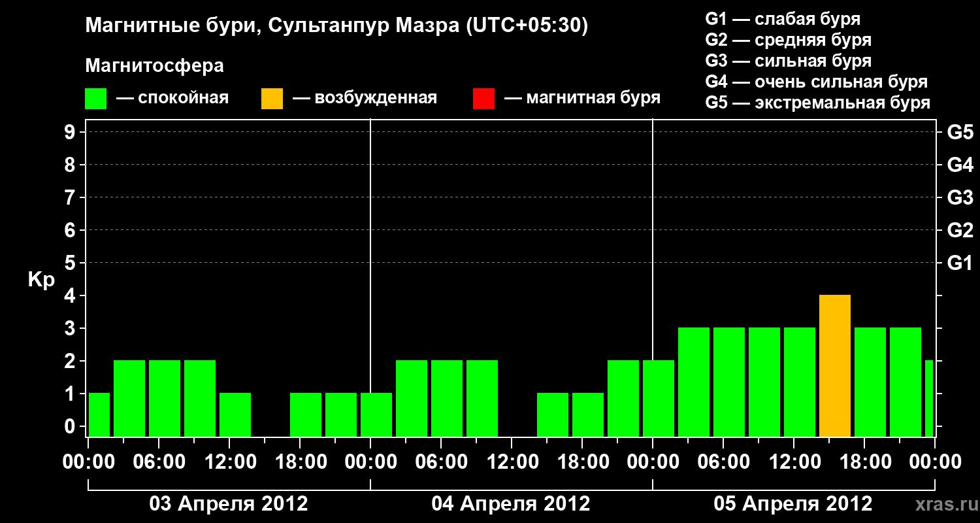Click the legend line "G3 — сильная буря"
Viewport: 980px width, 523px height.
tap(789, 61)
